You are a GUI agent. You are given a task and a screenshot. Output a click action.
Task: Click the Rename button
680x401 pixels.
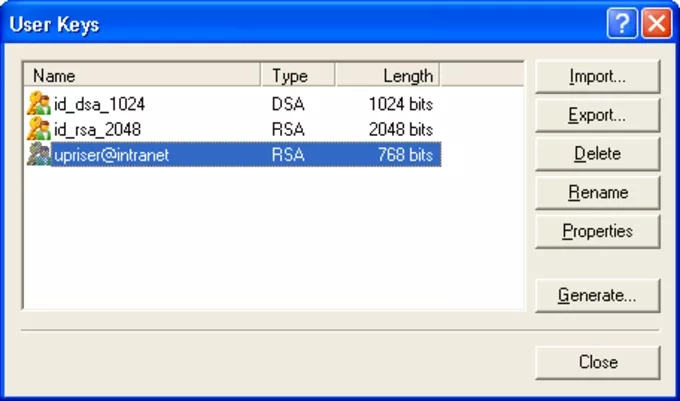(597, 192)
